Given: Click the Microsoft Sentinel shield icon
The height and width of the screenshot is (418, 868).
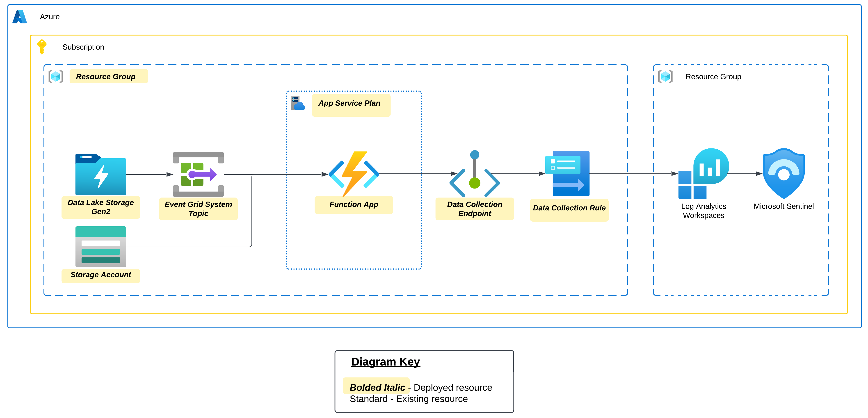Looking at the screenshot, I should [x=783, y=173].
